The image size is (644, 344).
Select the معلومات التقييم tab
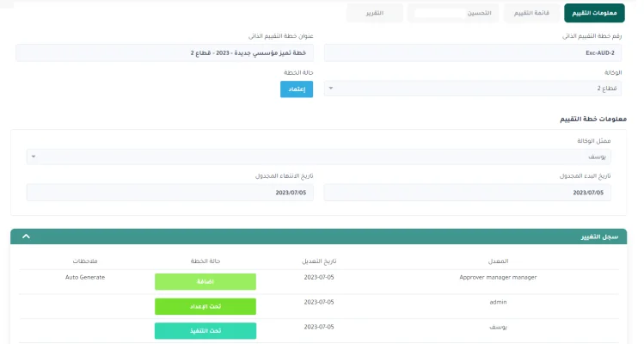coord(594,13)
